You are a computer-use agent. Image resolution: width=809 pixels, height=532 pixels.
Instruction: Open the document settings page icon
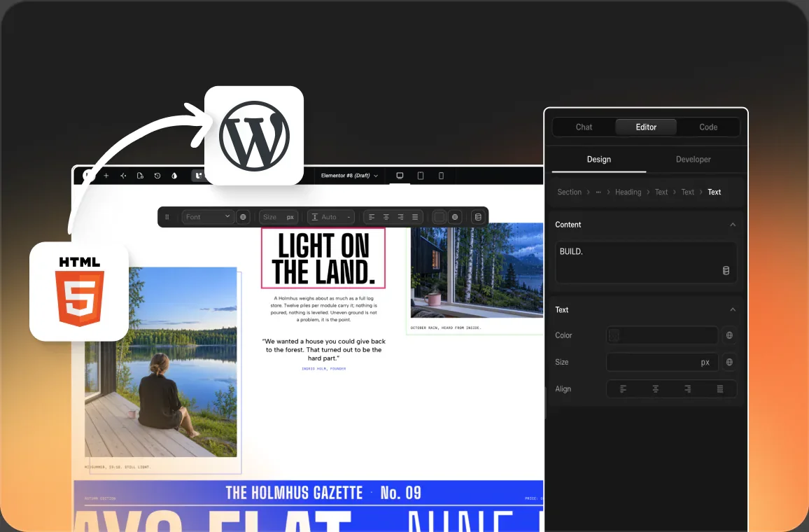pyautogui.click(x=140, y=176)
